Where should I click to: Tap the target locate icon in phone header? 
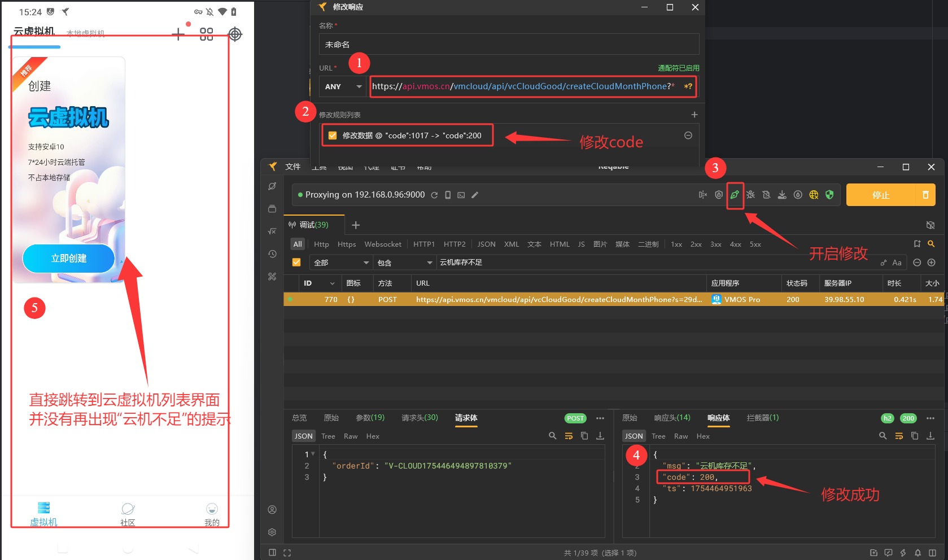tap(235, 34)
